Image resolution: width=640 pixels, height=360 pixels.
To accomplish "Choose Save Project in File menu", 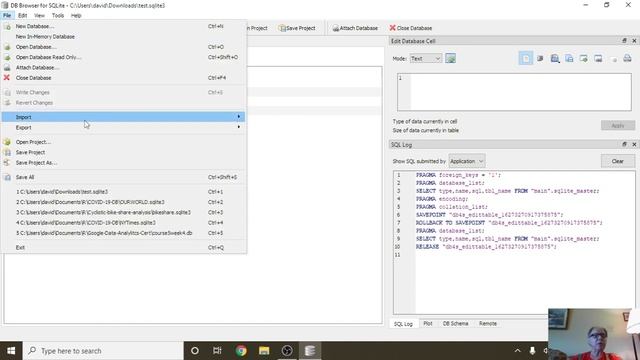I will pos(123,152).
